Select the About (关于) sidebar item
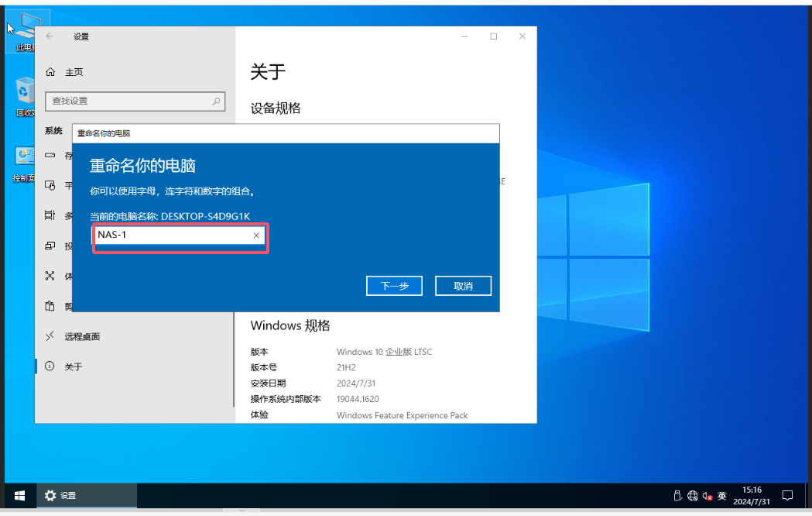This screenshot has width=812, height=516. coord(73,366)
